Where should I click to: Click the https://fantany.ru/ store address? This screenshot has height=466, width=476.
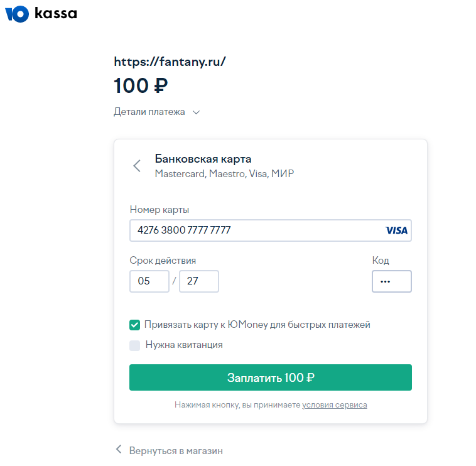click(x=170, y=62)
